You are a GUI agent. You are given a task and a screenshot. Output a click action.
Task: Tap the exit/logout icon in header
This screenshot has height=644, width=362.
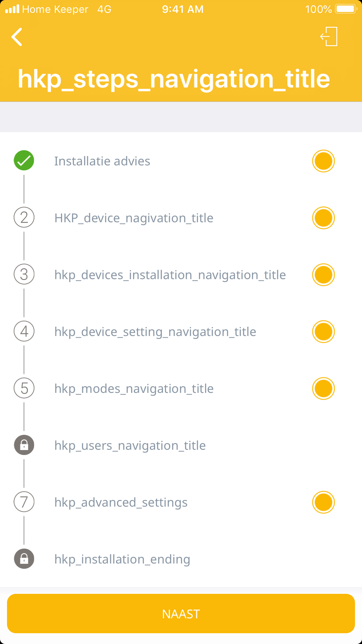click(329, 36)
